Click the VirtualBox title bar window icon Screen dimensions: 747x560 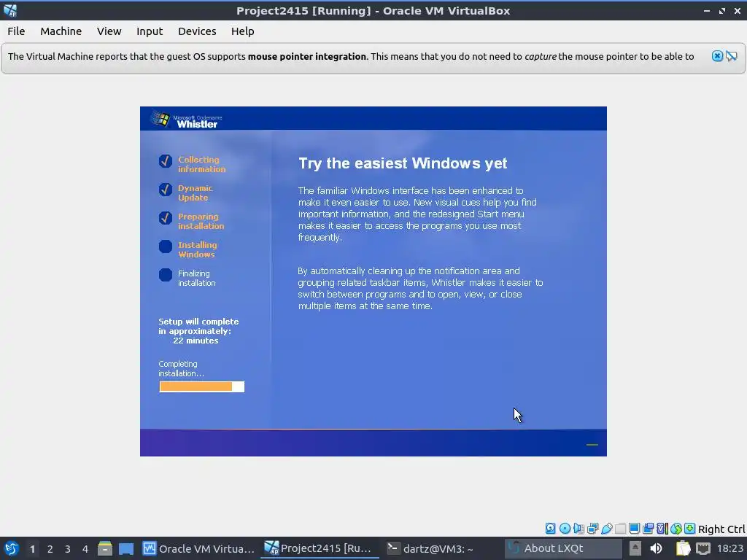pyautogui.click(x=10, y=10)
